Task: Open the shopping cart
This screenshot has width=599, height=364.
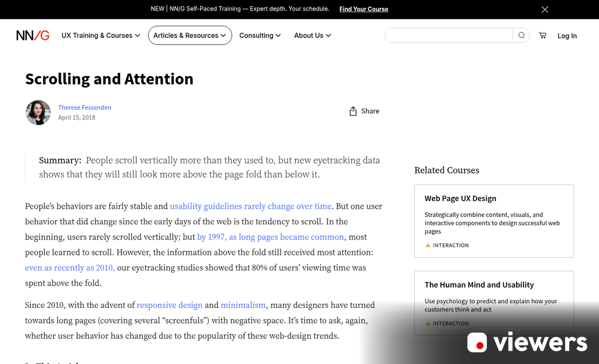Action: pos(542,35)
